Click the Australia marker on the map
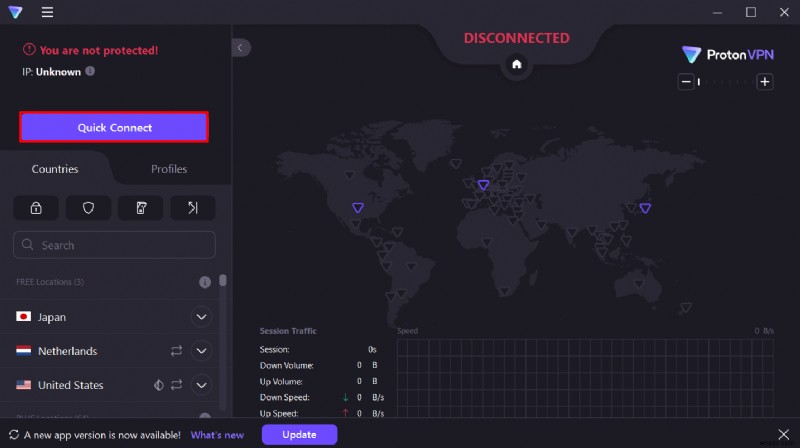The width and height of the screenshot is (800, 448). click(639, 283)
